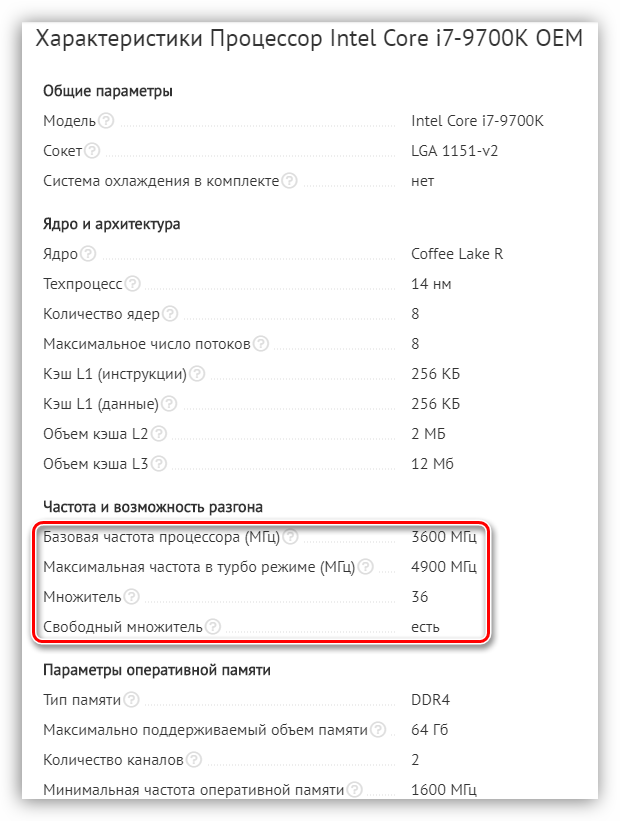This screenshot has height=821, width=620.
Task: Open the Сокет help question mark
Action: click(x=92, y=151)
